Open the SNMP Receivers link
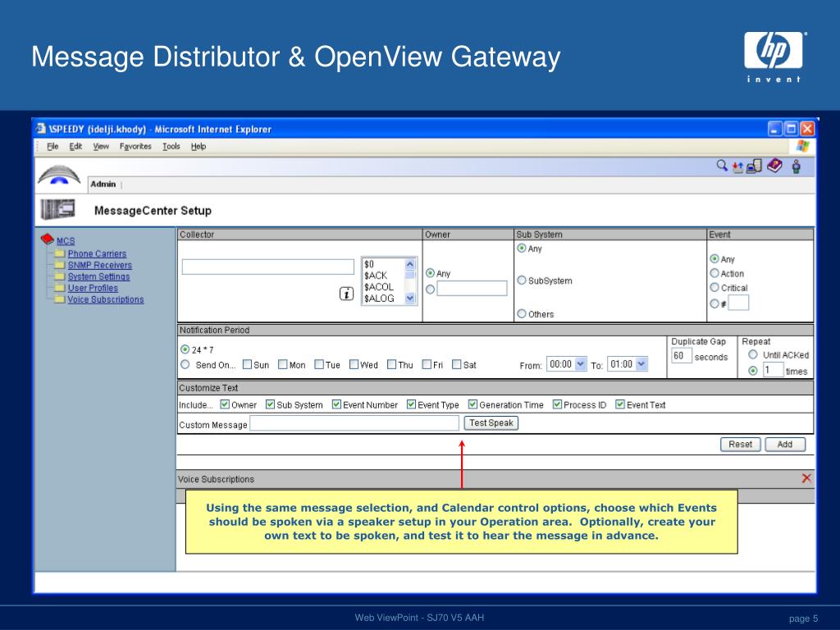Screen dimensions: 840x630 tap(99, 265)
